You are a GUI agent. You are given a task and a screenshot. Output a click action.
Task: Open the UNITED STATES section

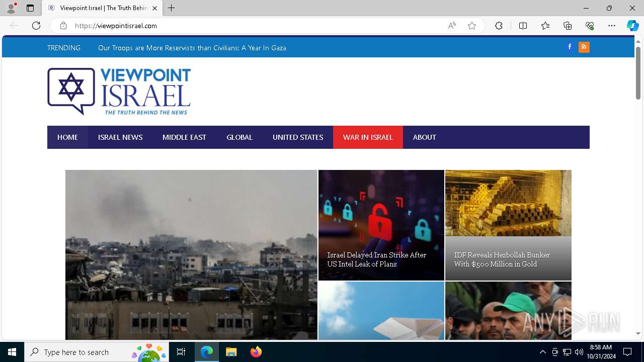click(x=298, y=137)
